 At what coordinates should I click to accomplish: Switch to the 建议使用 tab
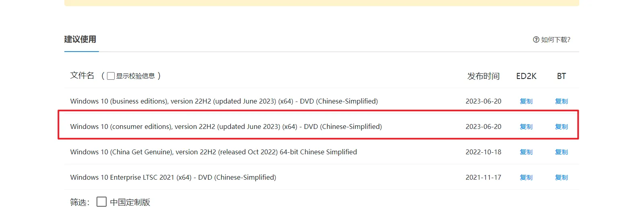(80, 39)
